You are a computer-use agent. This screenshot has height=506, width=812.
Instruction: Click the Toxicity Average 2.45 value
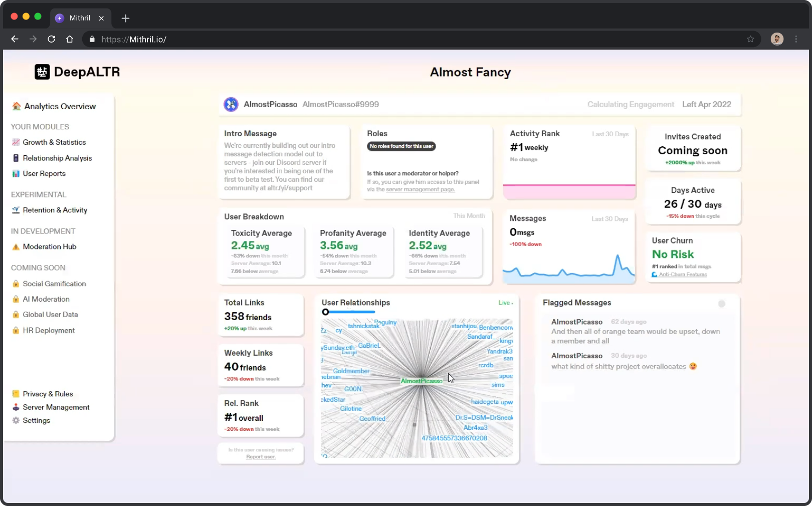(250, 245)
